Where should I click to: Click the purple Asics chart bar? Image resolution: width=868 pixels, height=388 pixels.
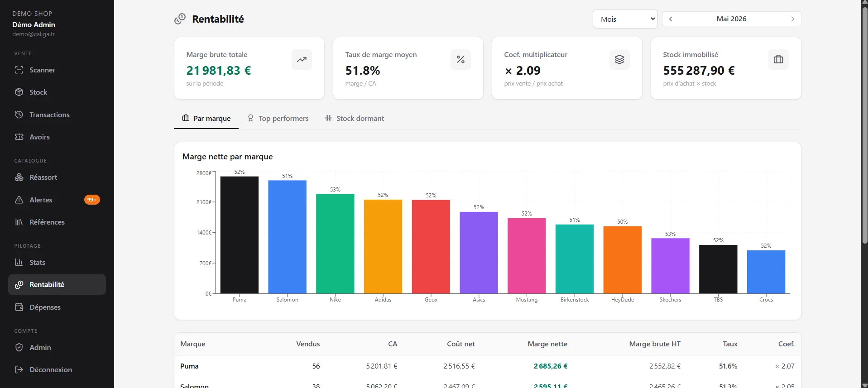pos(479,253)
